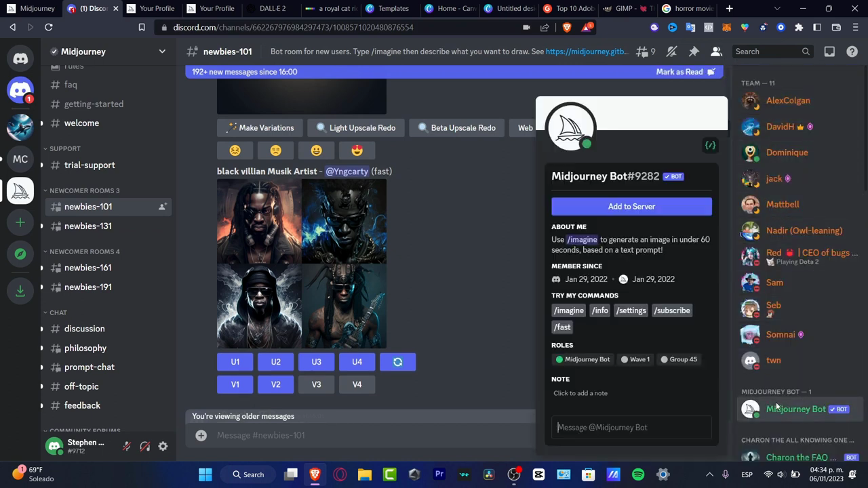This screenshot has width=868, height=488.
Task: Open the Help question mark icon
Action: 852,52
